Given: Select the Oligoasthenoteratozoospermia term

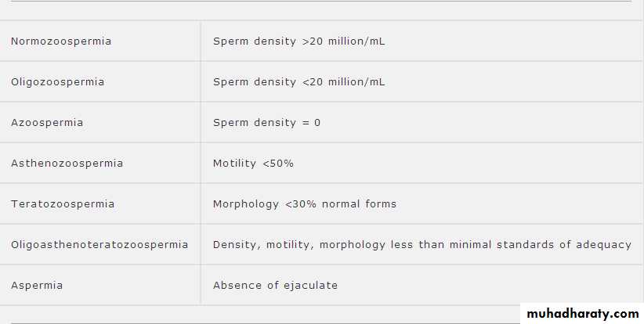Looking at the screenshot, I should [99, 245].
